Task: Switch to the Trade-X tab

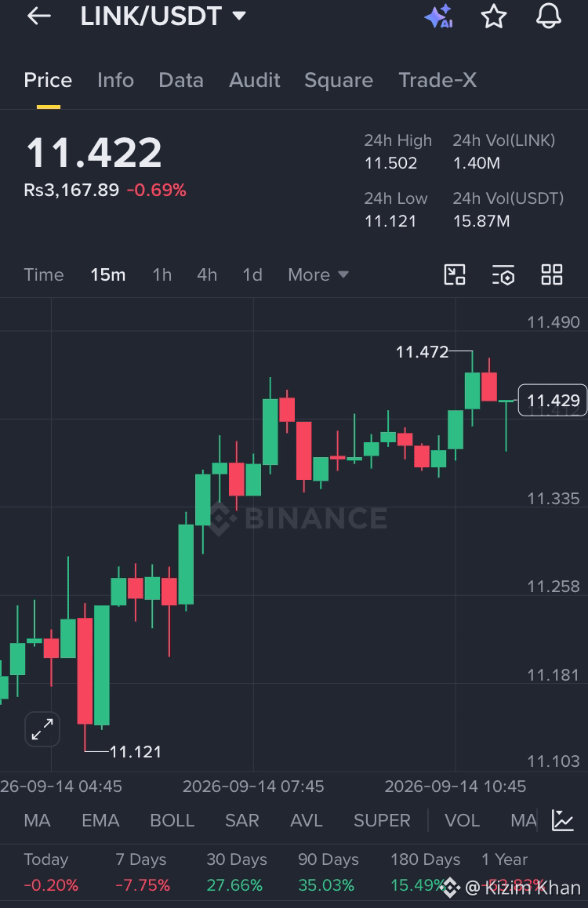Action: click(437, 80)
